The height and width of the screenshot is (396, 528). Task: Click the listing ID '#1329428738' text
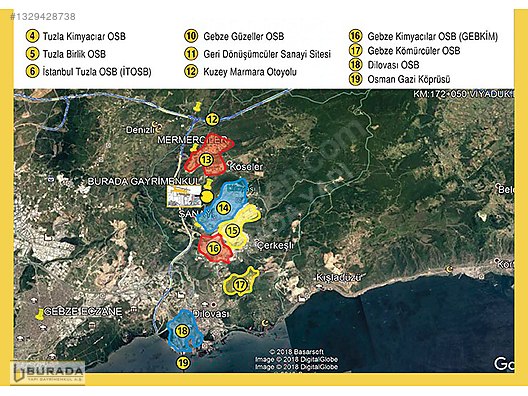click(43, 16)
